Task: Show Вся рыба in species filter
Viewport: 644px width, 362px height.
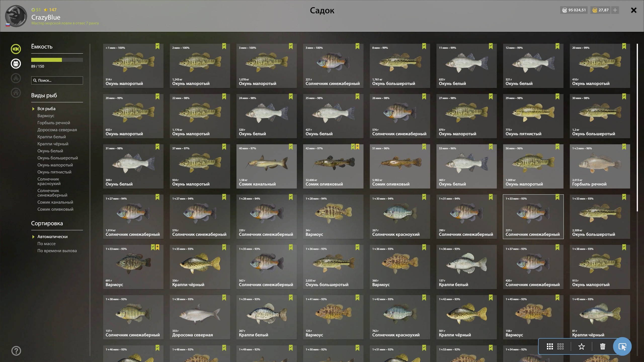Action: coord(46,109)
